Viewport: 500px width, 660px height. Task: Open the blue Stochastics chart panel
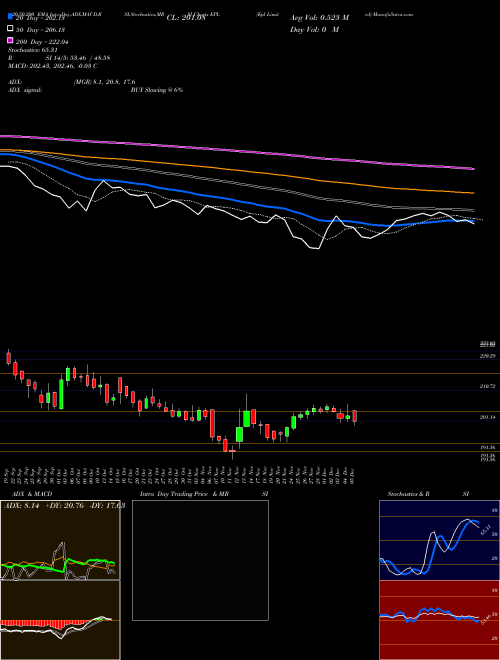click(x=439, y=540)
